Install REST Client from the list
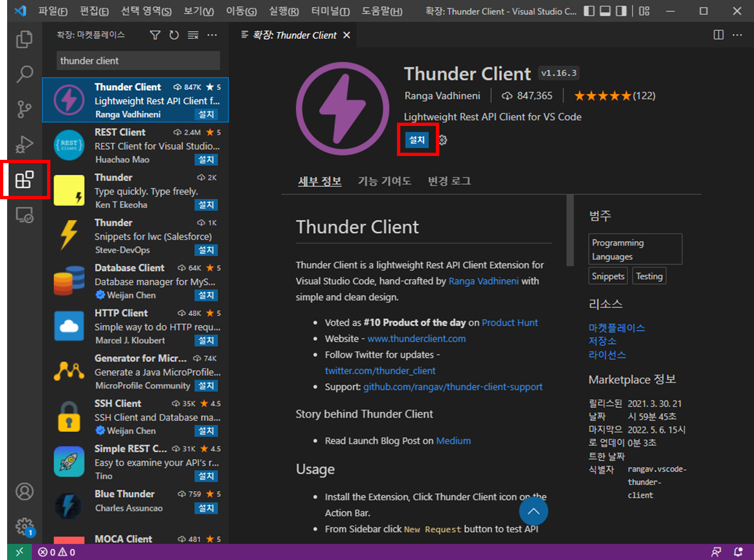Image resolution: width=754 pixels, height=560 pixels. [x=206, y=160]
